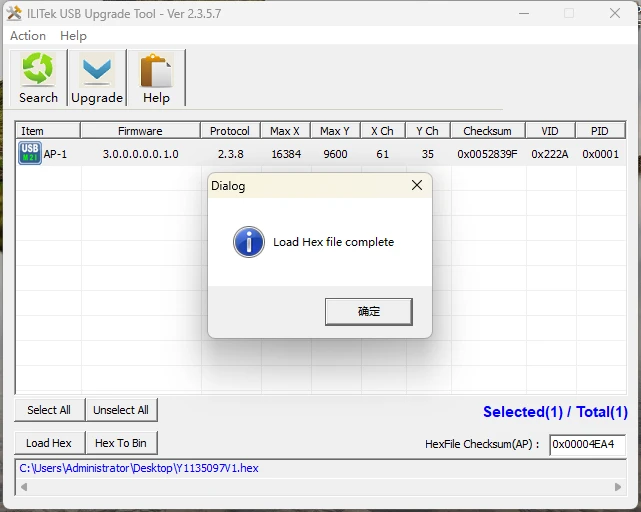Click the VID column header
Image resolution: width=641 pixels, height=512 pixels.
550,131
